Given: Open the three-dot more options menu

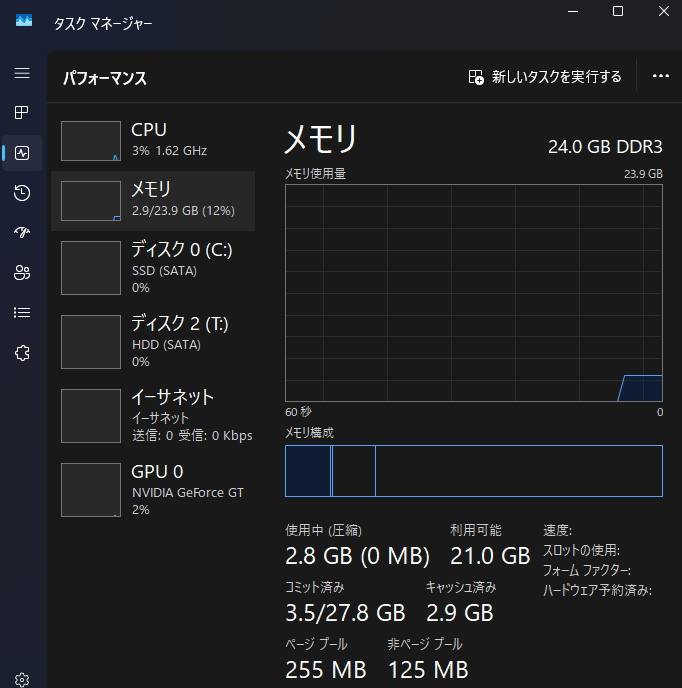Looking at the screenshot, I should point(660,77).
